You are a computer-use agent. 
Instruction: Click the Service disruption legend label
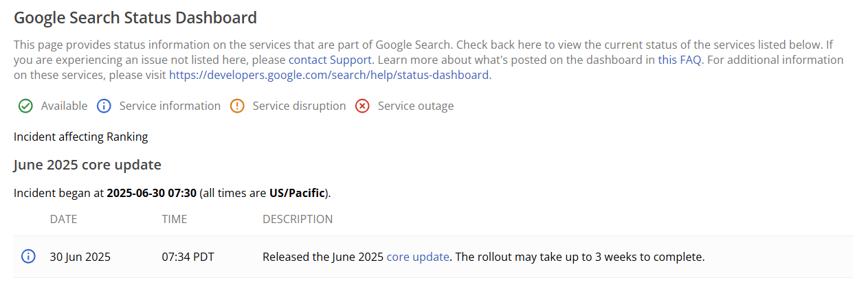pos(299,106)
